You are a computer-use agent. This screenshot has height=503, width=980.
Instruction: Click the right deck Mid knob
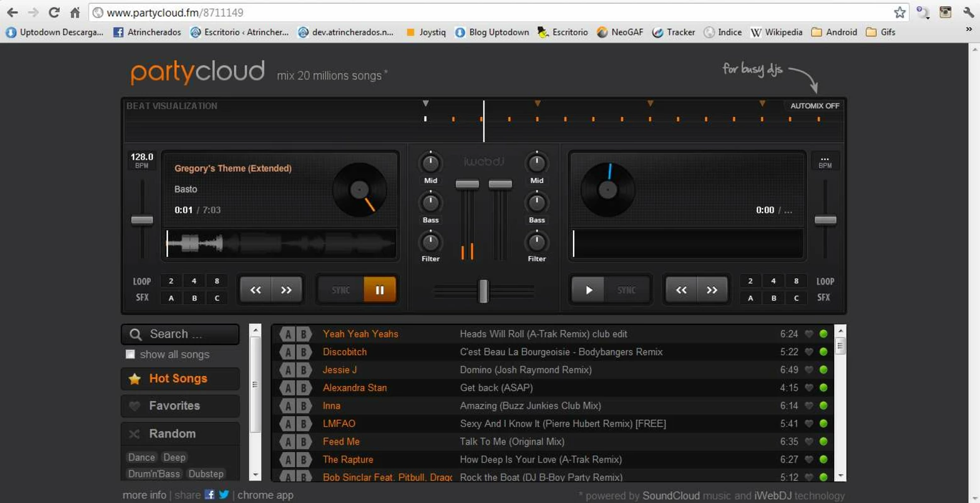537,163
